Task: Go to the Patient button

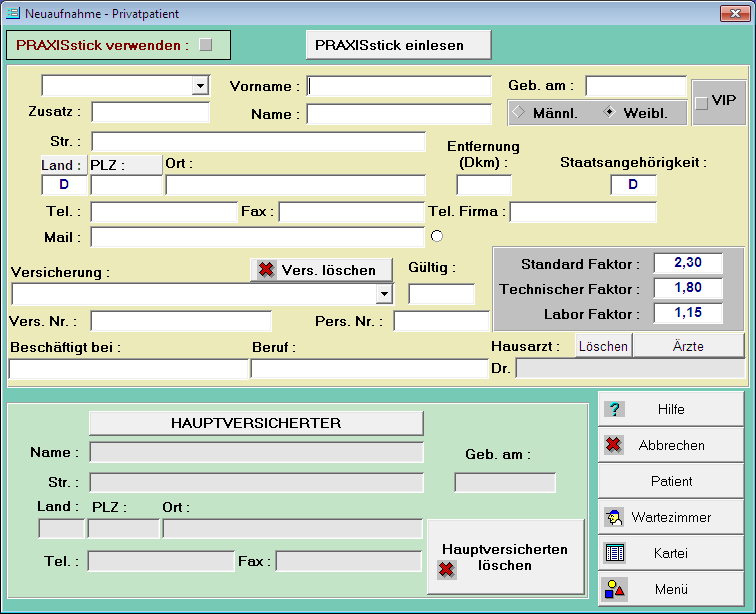Action: [x=671, y=481]
